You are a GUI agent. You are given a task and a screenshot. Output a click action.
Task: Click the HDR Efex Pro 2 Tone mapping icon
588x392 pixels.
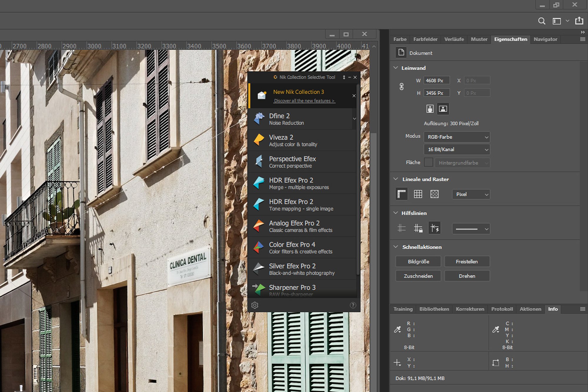point(259,204)
